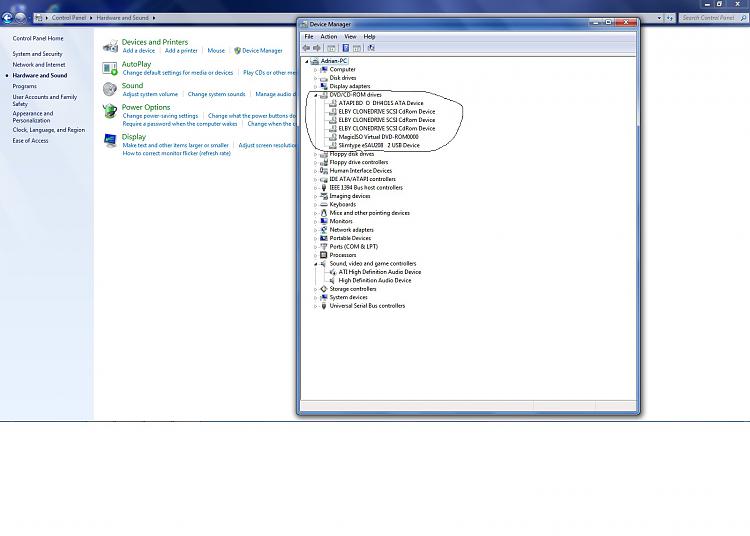Click Control Panel Home in sidebar
This screenshot has width=750, height=536.
[38, 38]
